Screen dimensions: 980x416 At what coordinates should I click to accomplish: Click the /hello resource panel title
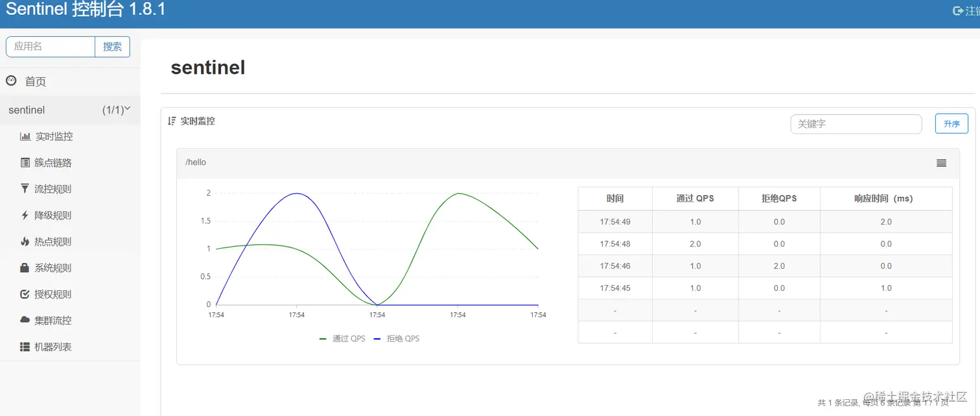coord(196,163)
